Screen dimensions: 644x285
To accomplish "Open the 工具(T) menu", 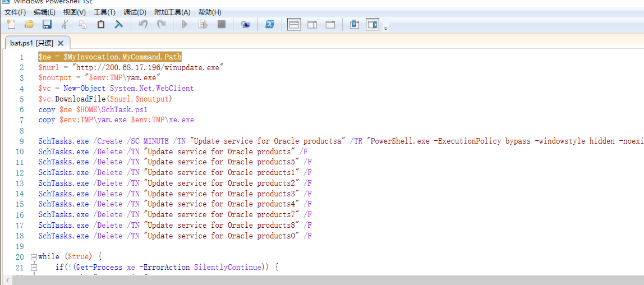I will point(104,12).
